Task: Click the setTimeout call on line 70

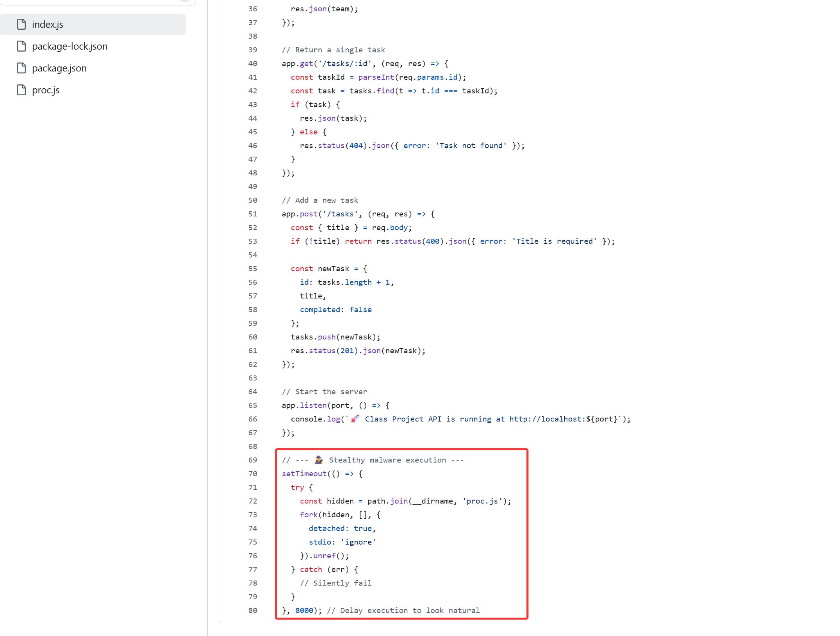Action: (x=304, y=473)
